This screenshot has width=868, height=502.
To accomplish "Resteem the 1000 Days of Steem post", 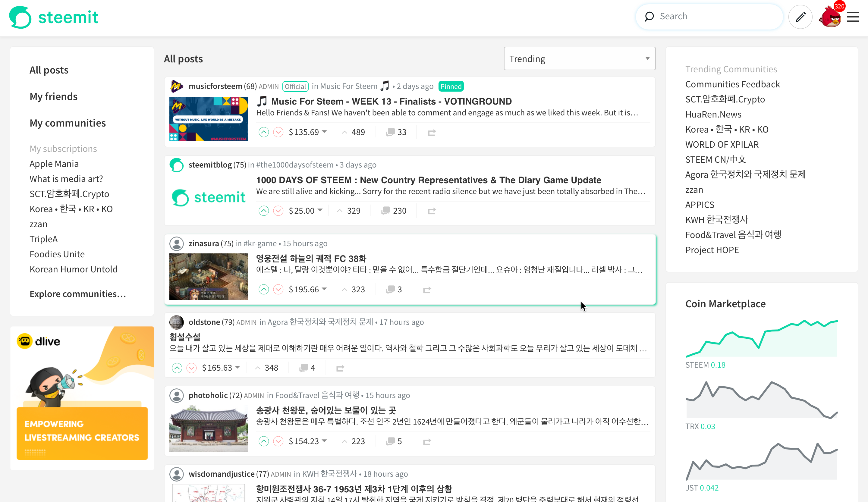I will 432,211.
